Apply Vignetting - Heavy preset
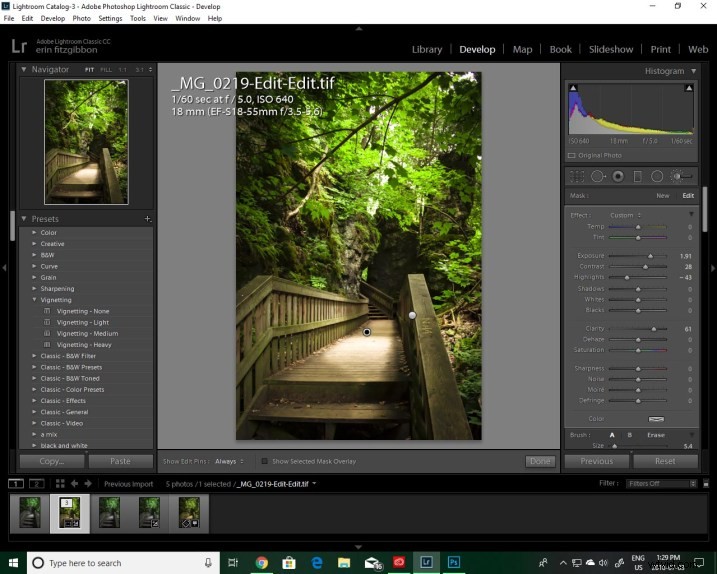Image resolution: width=717 pixels, height=574 pixels. (x=84, y=345)
